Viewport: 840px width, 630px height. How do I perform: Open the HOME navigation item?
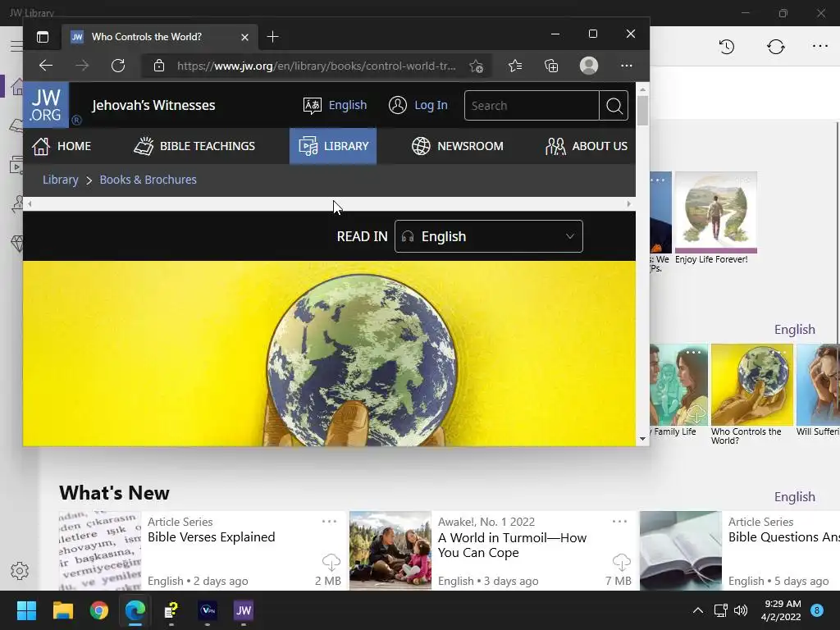61,146
